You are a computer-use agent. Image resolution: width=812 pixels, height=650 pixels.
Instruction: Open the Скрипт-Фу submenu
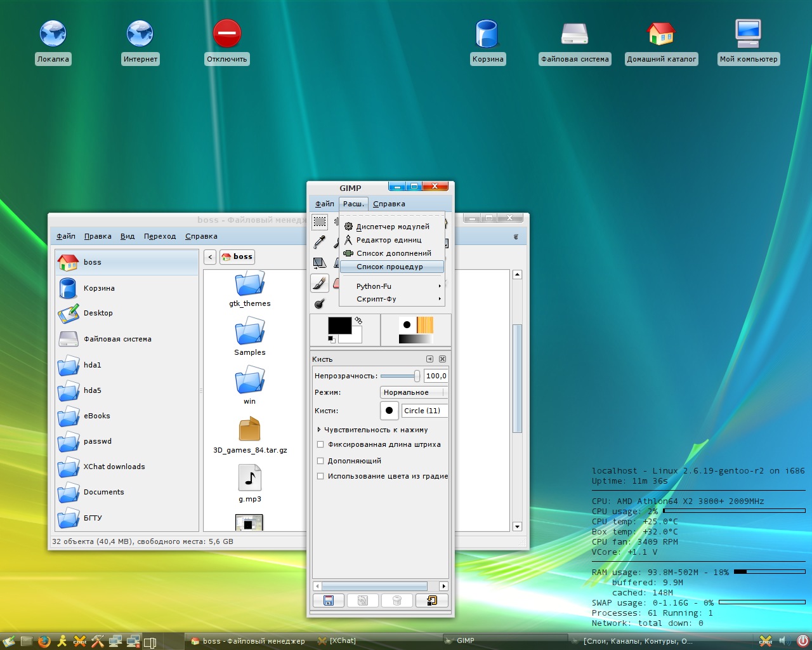coord(391,299)
